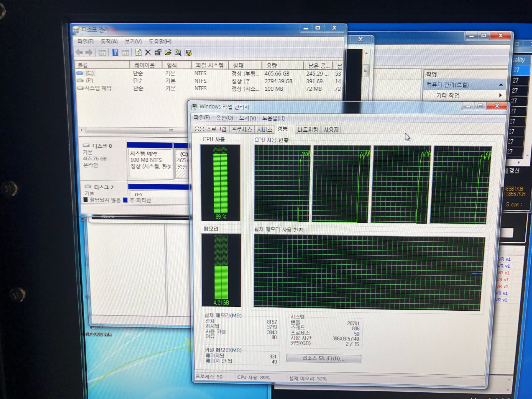
Task: Select the (E:) volume row
Action: (89, 81)
